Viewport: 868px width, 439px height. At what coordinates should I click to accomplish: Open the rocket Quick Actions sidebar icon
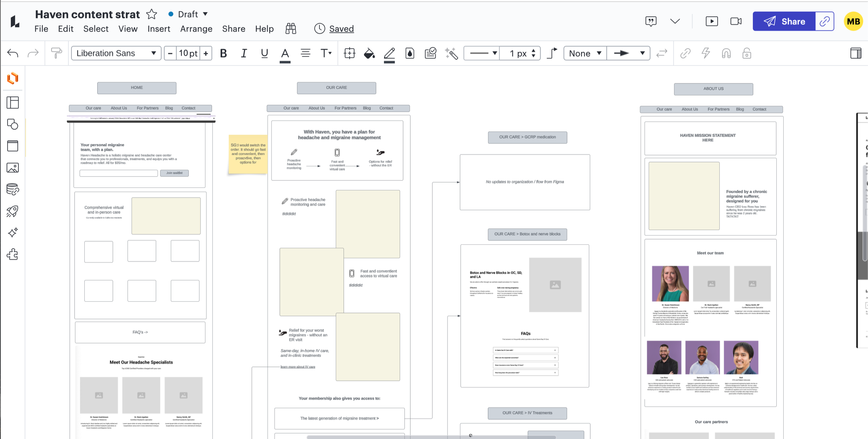point(12,211)
